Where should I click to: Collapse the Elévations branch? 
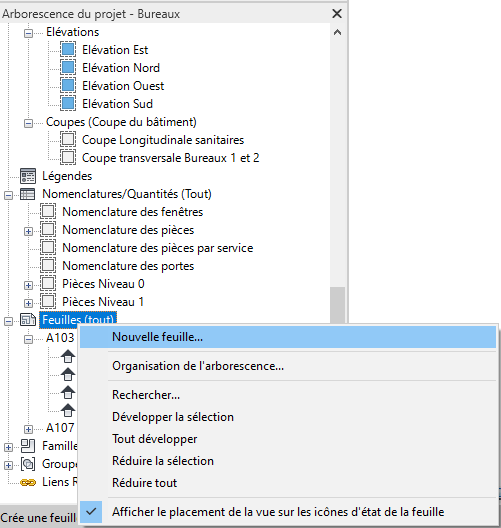tap(29, 33)
